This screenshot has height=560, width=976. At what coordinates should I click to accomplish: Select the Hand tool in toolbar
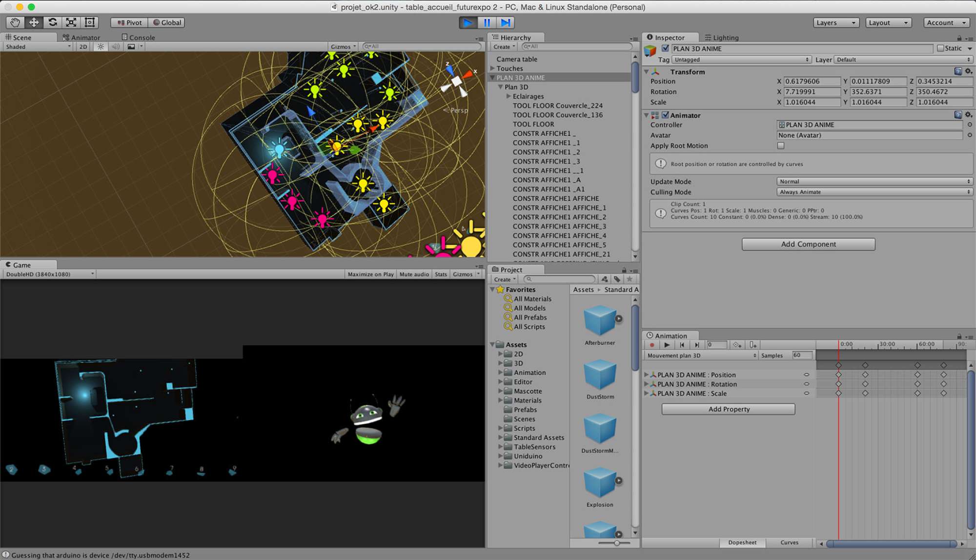pyautogui.click(x=15, y=22)
